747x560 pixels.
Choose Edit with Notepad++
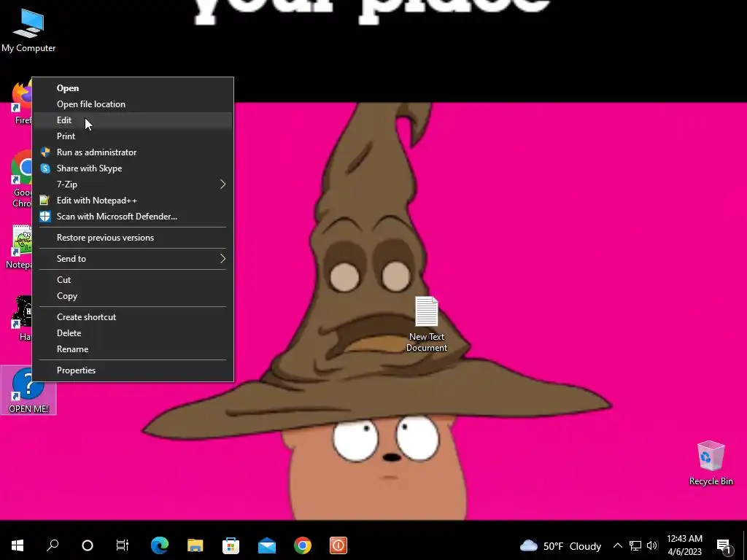click(133, 201)
